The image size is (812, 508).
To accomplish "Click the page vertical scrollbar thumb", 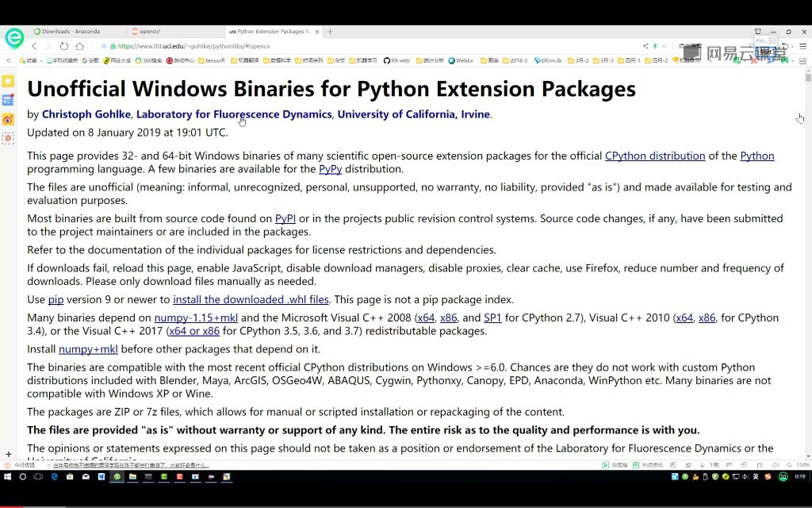I will coord(808,78).
